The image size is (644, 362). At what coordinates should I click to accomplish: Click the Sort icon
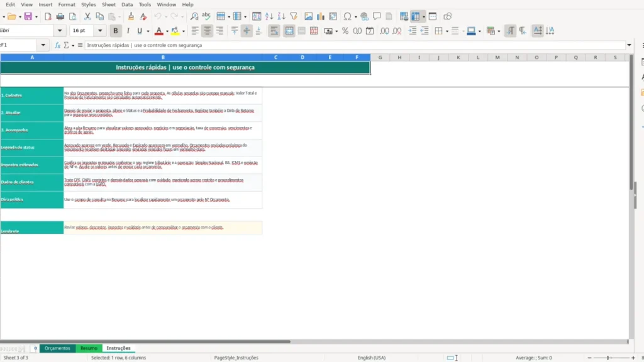(x=257, y=16)
